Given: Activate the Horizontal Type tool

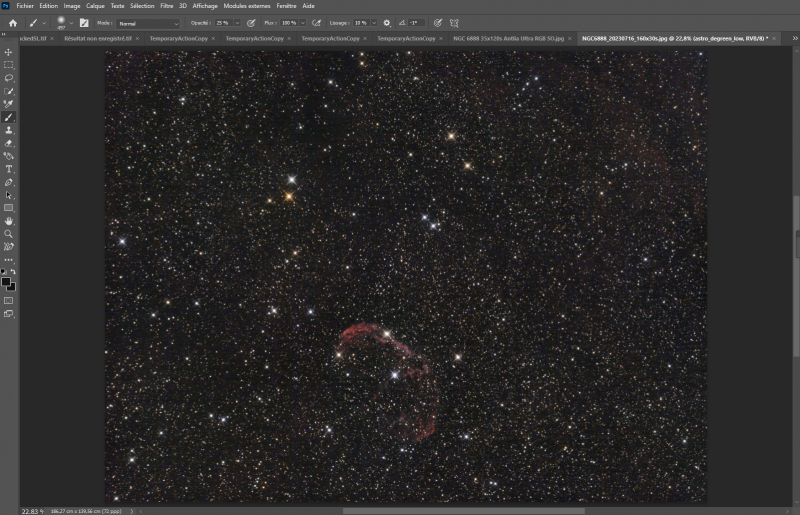Looking at the screenshot, I should 9,169.
